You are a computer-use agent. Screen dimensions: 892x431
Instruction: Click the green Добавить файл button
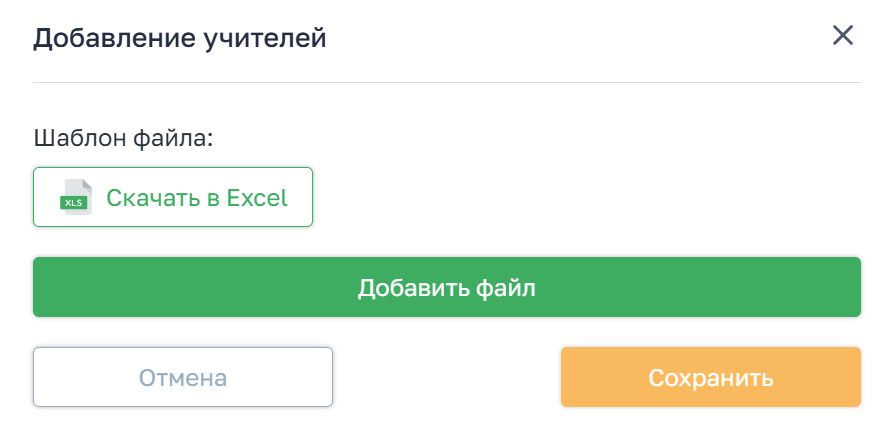(x=447, y=288)
